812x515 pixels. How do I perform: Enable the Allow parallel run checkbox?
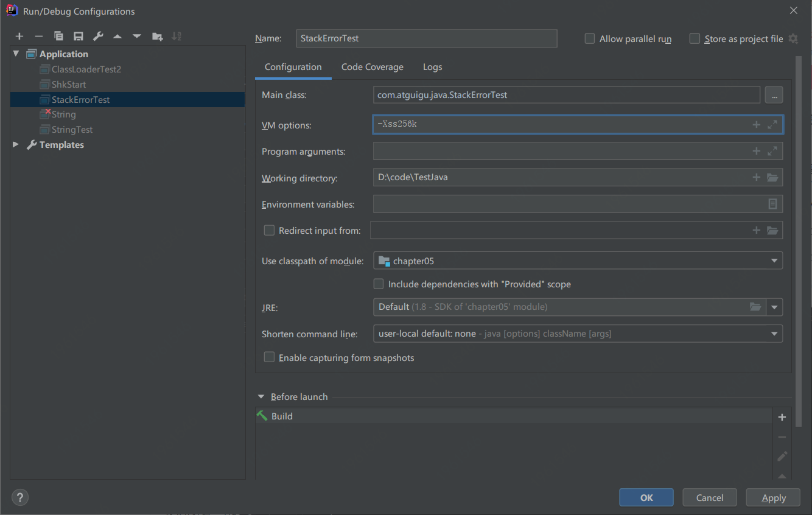[589, 39]
